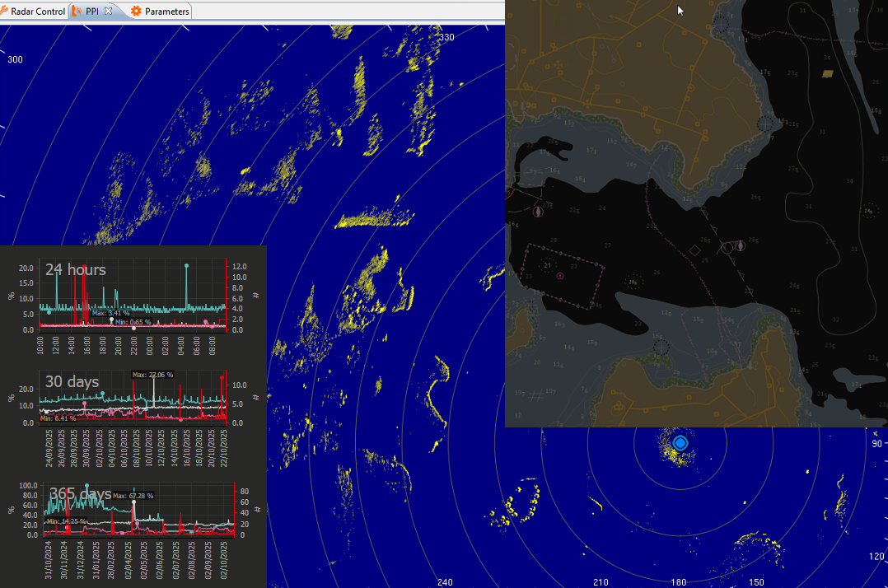Select the 30 days chart title
The image size is (888, 588).
(x=72, y=382)
